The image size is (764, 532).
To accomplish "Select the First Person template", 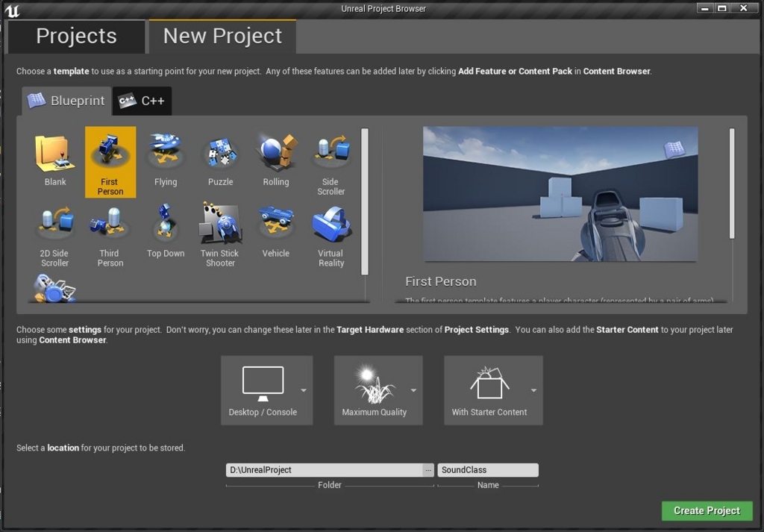I will (x=110, y=162).
